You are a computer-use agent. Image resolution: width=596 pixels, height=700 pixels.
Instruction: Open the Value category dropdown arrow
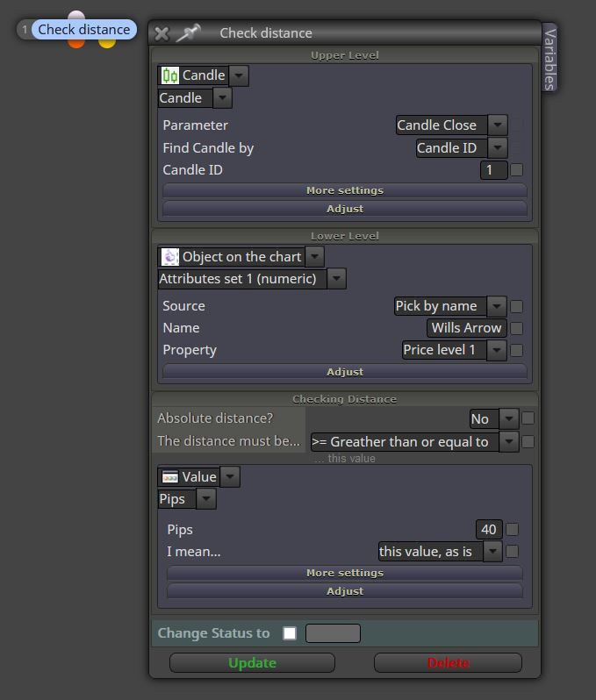coord(230,477)
